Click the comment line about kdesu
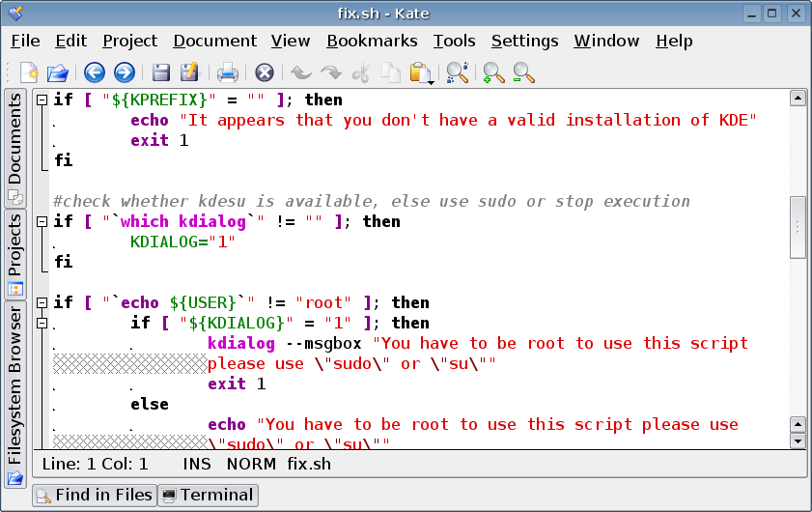This screenshot has width=812, height=512. [x=372, y=201]
